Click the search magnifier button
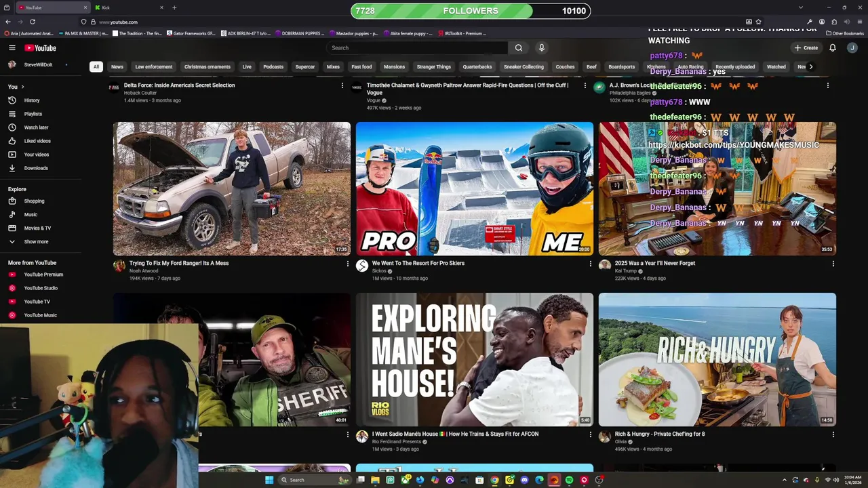The image size is (868, 488). pyautogui.click(x=519, y=48)
